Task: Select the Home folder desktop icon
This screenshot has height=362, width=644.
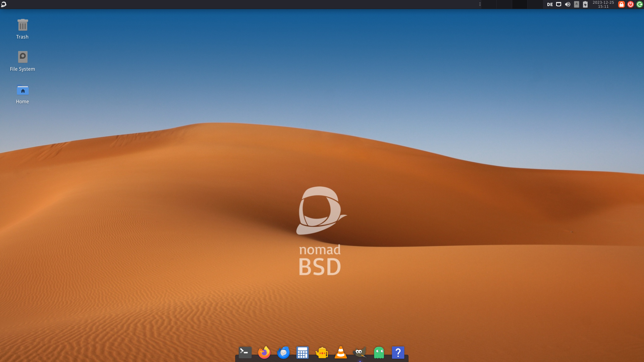Action: pyautogui.click(x=22, y=90)
